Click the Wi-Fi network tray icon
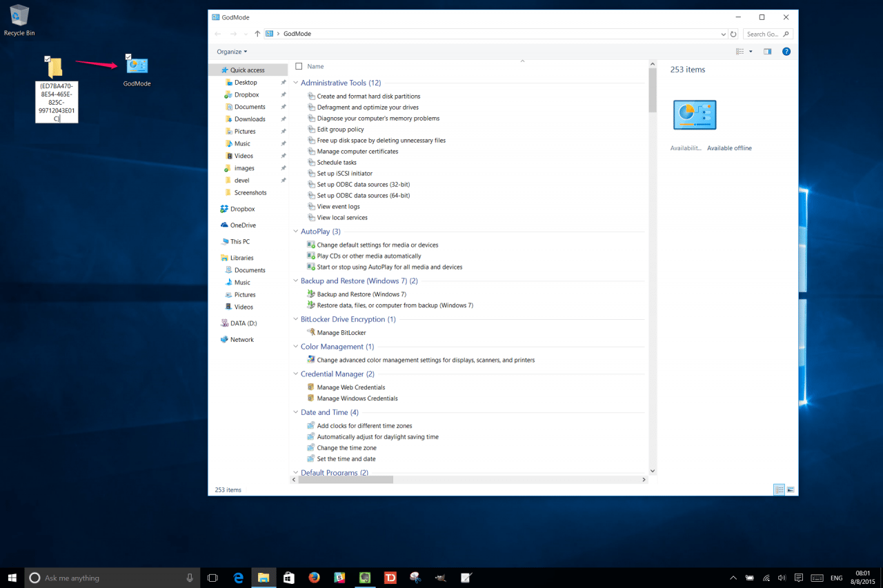 click(766, 578)
